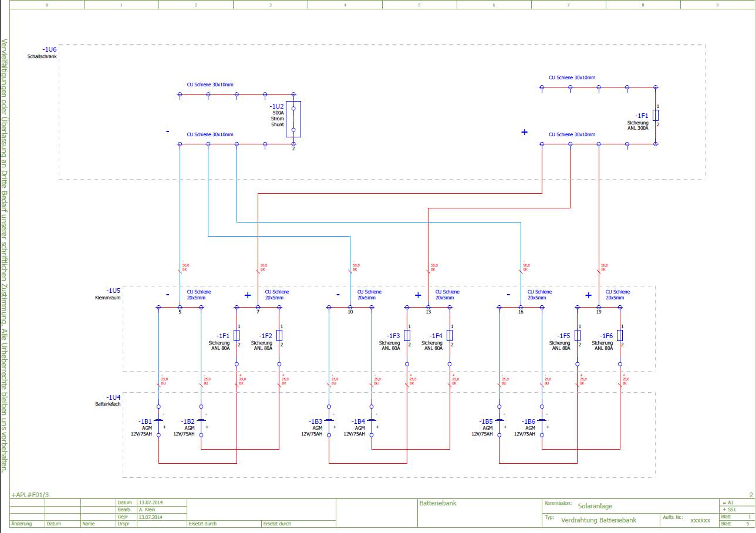Click the -1B4 battery designation label

pyautogui.click(x=359, y=421)
